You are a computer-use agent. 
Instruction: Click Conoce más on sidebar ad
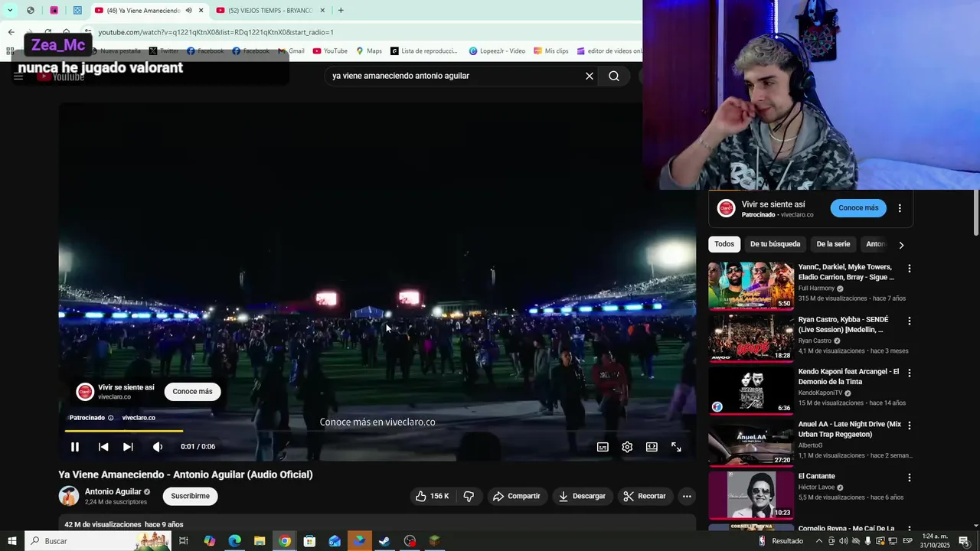pyautogui.click(x=858, y=208)
